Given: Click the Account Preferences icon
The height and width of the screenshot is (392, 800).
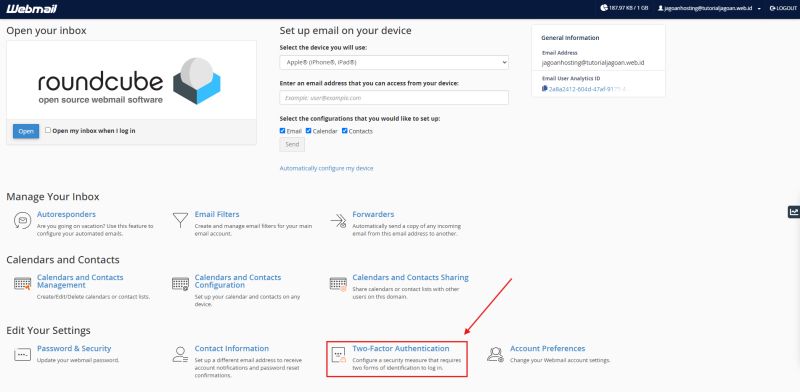Looking at the screenshot, I should (495, 354).
